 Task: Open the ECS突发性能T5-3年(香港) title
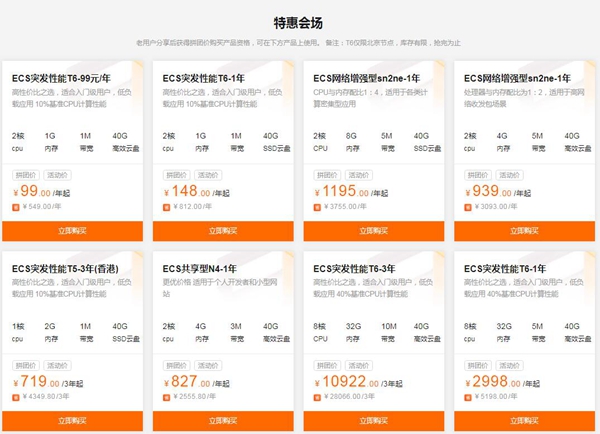point(65,269)
